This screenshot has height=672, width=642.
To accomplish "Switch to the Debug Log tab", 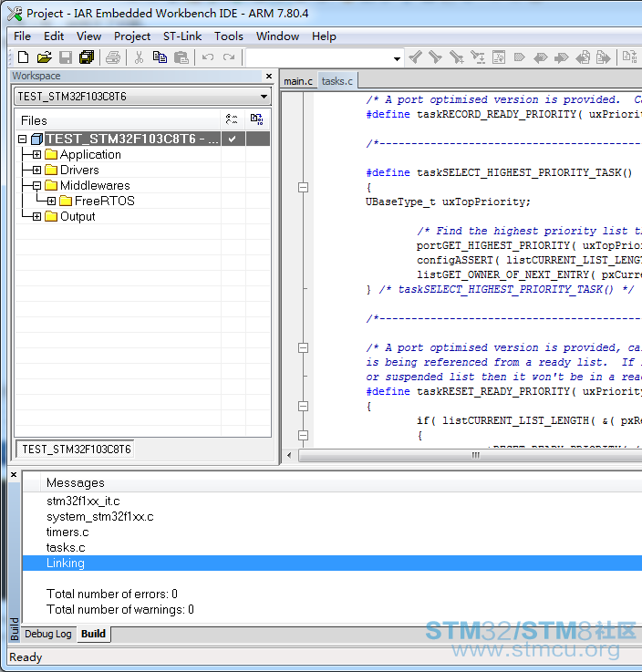I will click(48, 634).
